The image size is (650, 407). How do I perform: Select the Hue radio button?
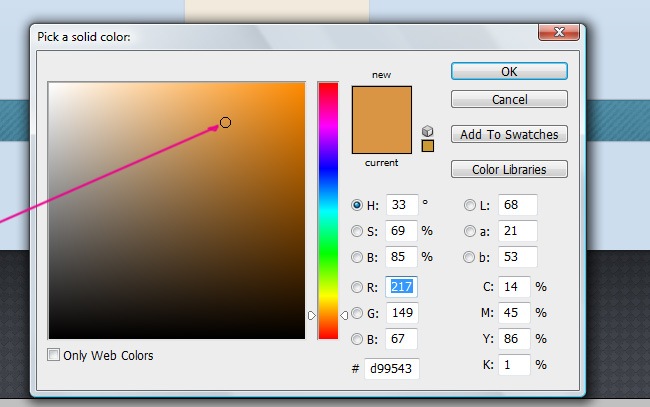(x=358, y=205)
